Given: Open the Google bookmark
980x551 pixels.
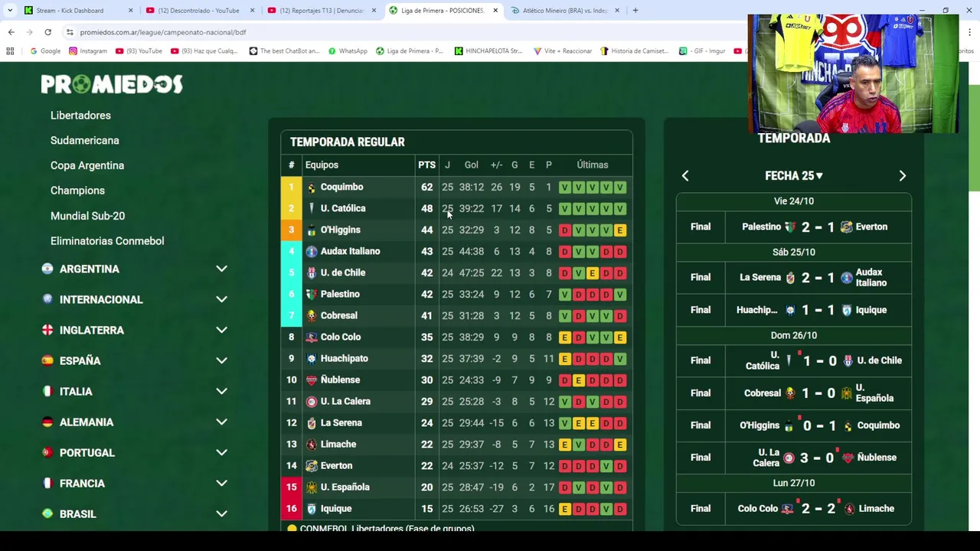Looking at the screenshot, I should pyautogui.click(x=45, y=51).
